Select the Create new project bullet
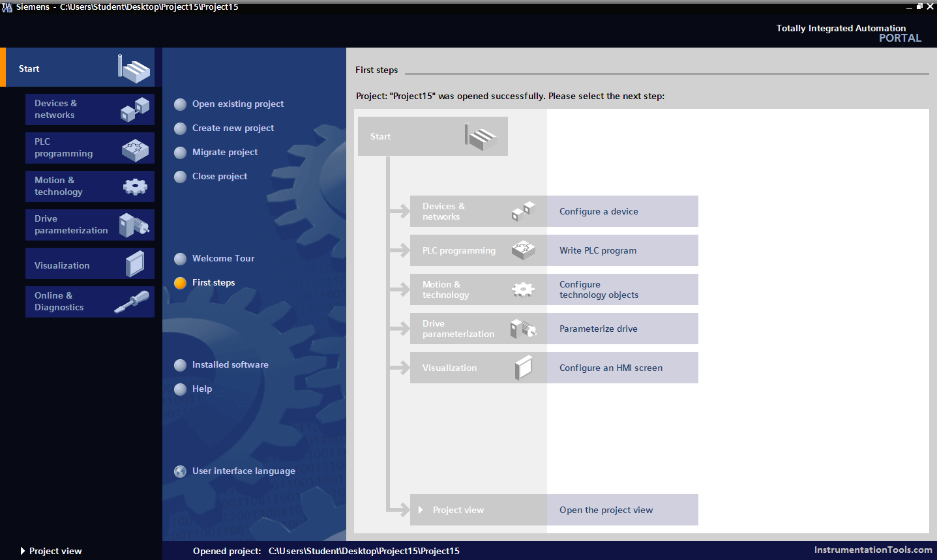 181,128
